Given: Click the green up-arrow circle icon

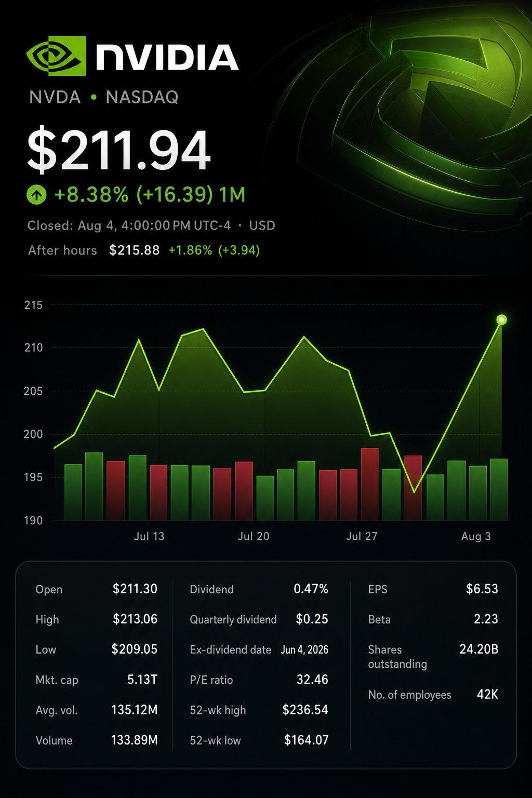Looking at the screenshot, I should coord(36,195).
